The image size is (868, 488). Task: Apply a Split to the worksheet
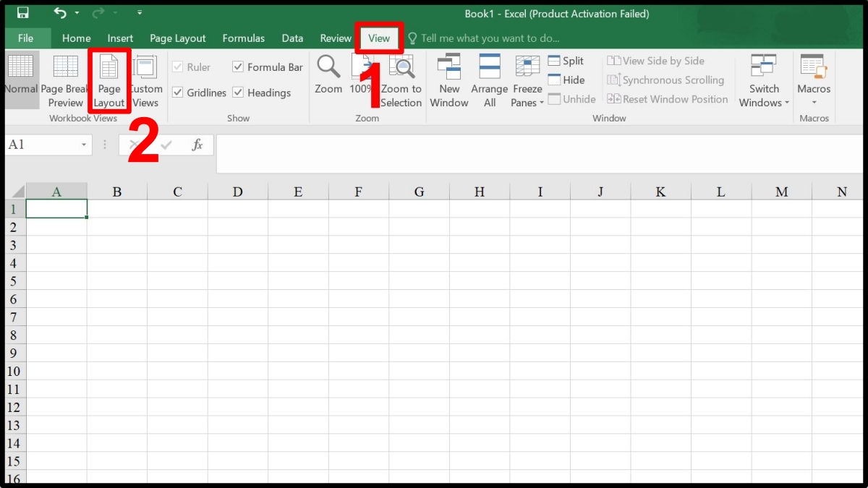pyautogui.click(x=566, y=61)
